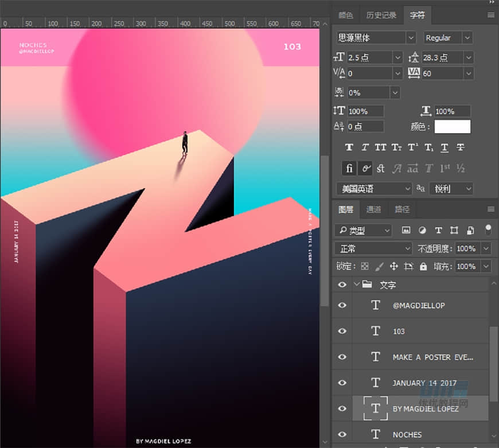Apply faux italic style
This screenshot has height=448, width=499.
[365, 147]
